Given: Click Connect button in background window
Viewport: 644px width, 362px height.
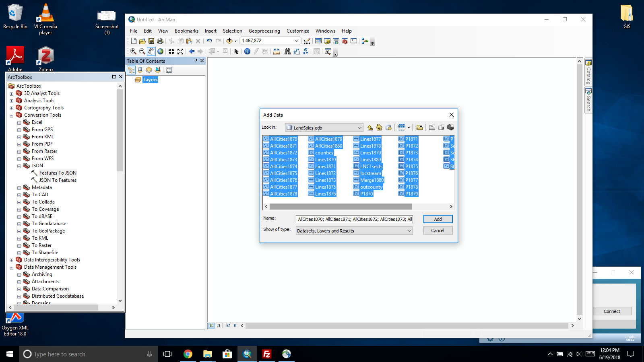Looking at the screenshot, I should coord(612,311).
